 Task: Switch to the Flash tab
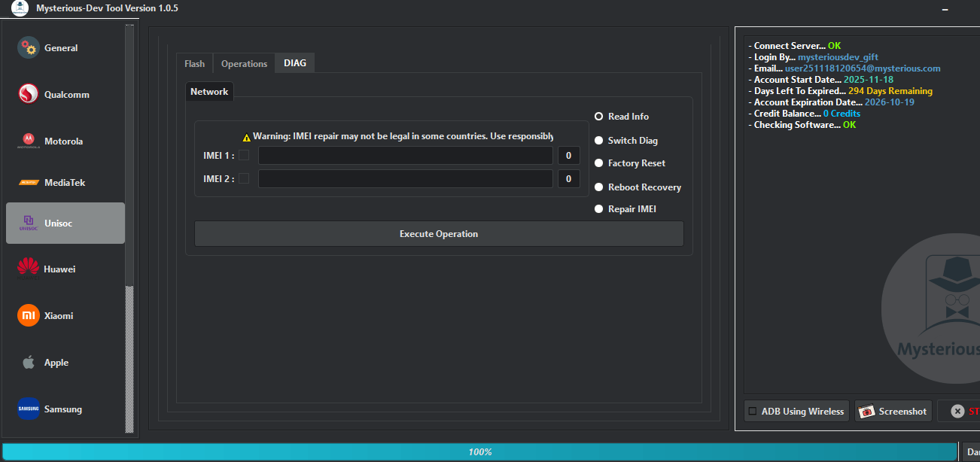click(x=194, y=63)
